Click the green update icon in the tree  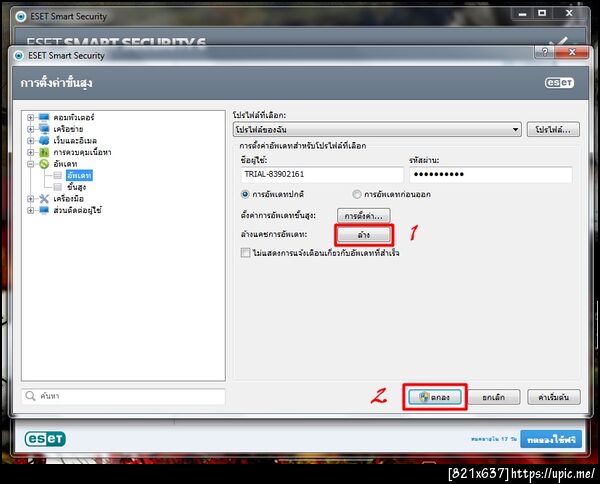click(x=44, y=164)
